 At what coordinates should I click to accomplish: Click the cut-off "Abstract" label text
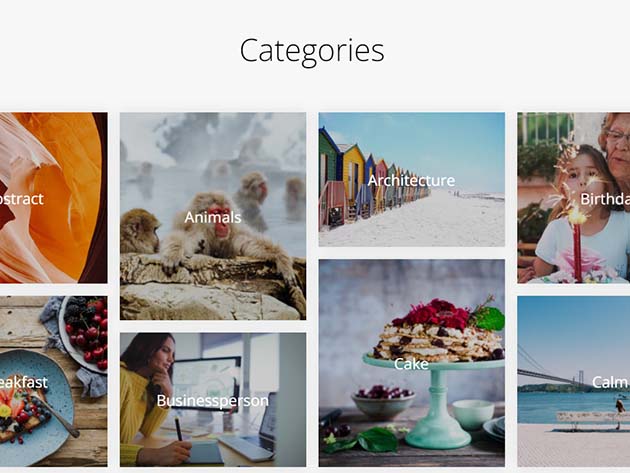(x=22, y=199)
